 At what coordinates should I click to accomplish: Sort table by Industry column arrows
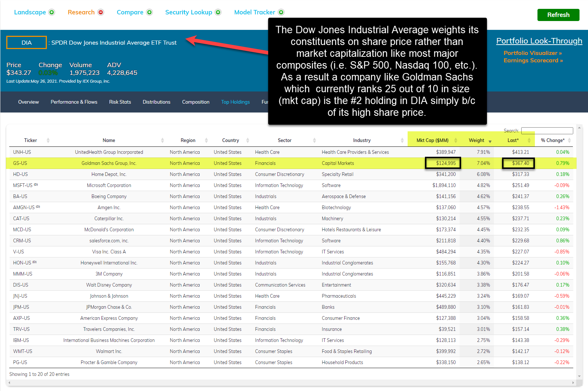402,141
